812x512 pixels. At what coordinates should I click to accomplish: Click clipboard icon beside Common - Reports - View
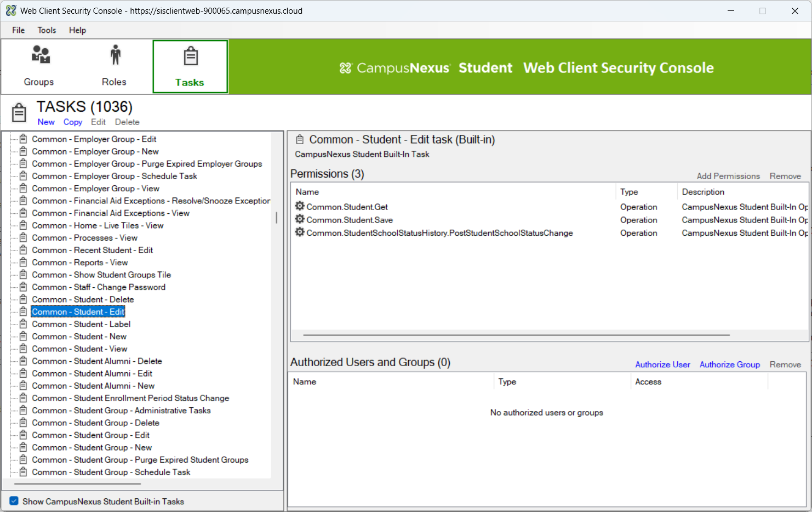[23, 262]
